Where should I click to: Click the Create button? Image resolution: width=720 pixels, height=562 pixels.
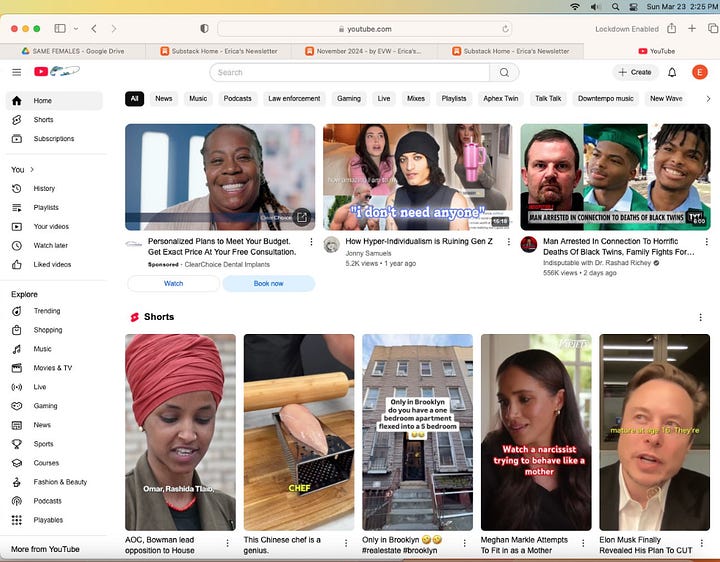pyautogui.click(x=635, y=72)
